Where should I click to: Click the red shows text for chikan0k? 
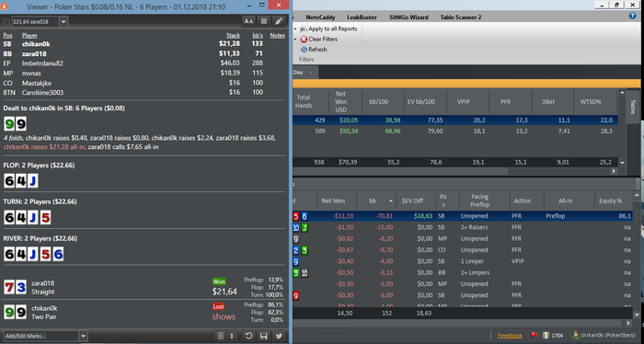click(x=224, y=316)
